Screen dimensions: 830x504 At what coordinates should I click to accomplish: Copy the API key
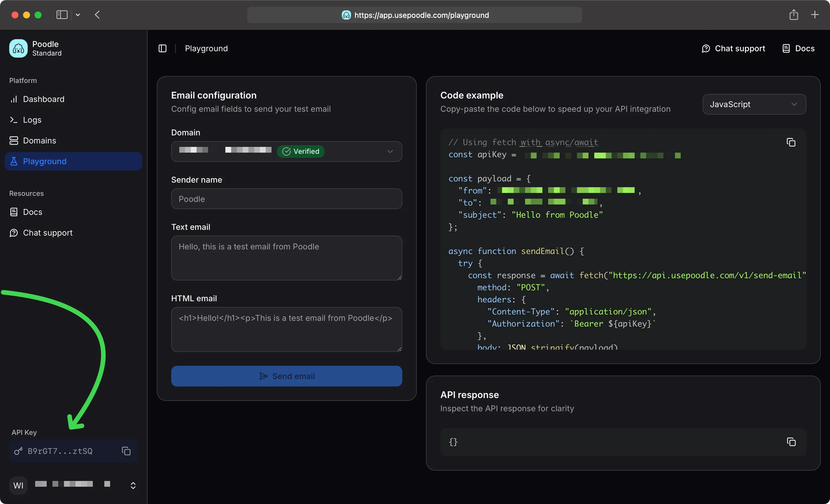(x=126, y=451)
